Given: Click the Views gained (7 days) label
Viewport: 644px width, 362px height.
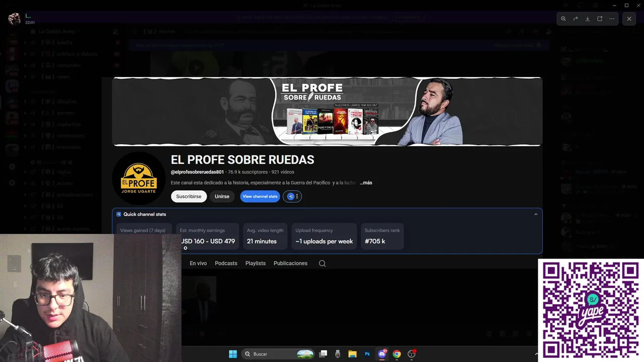Looking at the screenshot, I should pyautogui.click(x=143, y=230).
